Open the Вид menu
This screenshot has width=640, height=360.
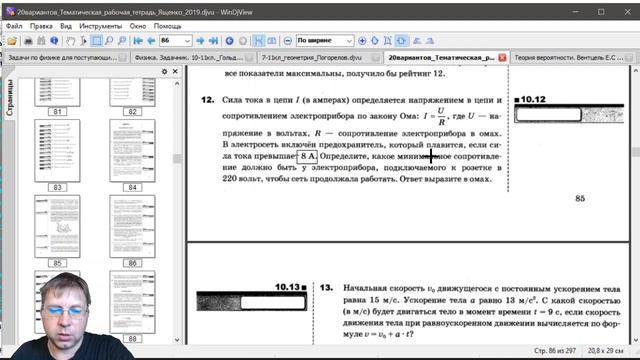66,26
